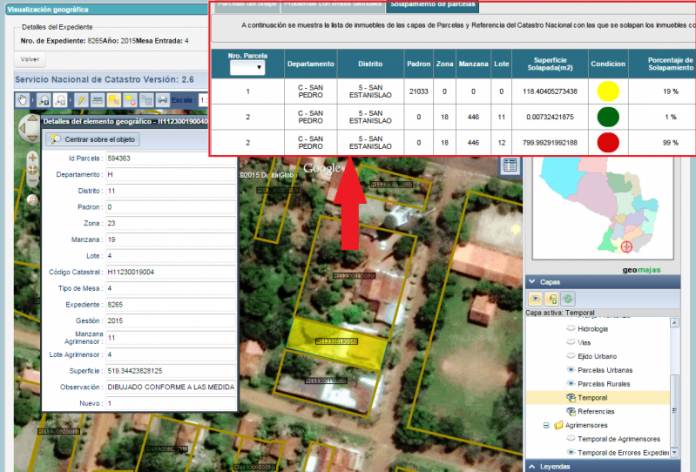
Task: Toggle visibility of Parcelas Urbanas layer
Action: (x=571, y=370)
